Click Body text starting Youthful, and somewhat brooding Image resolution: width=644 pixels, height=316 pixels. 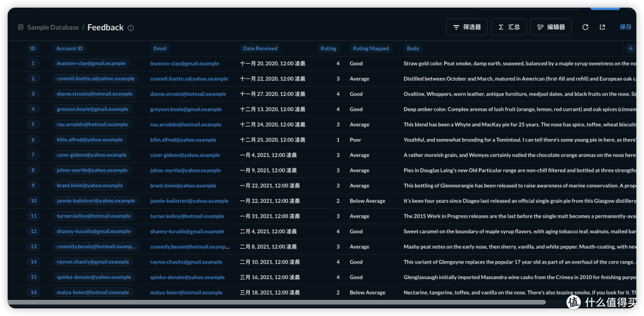pos(519,140)
